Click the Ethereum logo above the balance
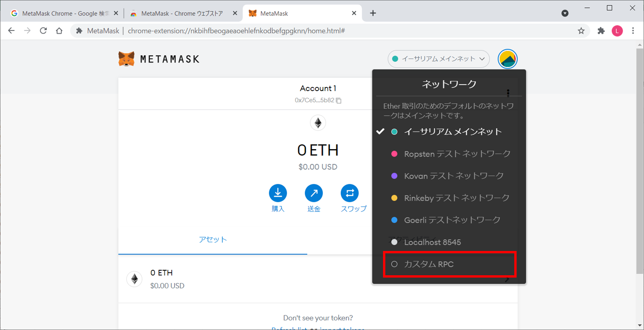The image size is (644, 330). point(318,123)
